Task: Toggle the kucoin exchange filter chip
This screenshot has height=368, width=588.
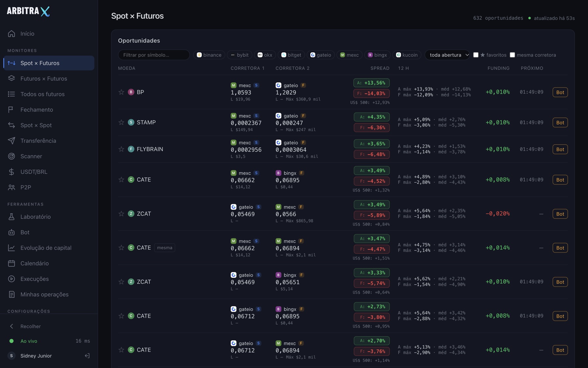Action: 407,55
